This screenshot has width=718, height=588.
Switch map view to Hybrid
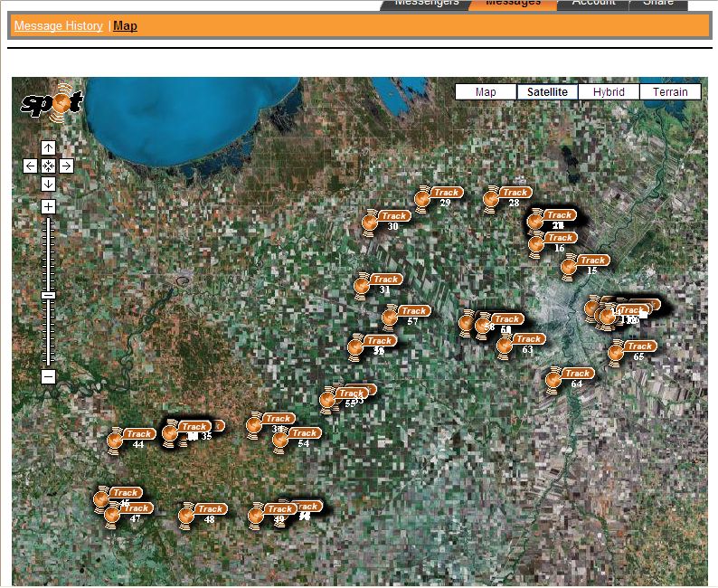click(609, 91)
